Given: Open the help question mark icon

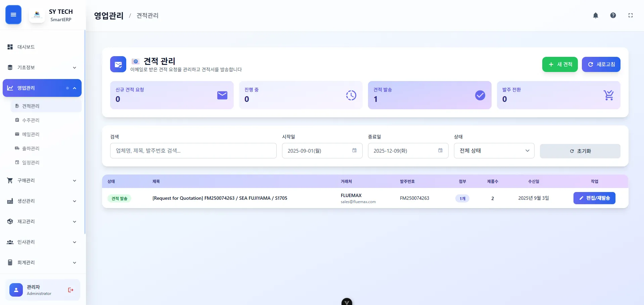Looking at the screenshot, I should pos(613,15).
